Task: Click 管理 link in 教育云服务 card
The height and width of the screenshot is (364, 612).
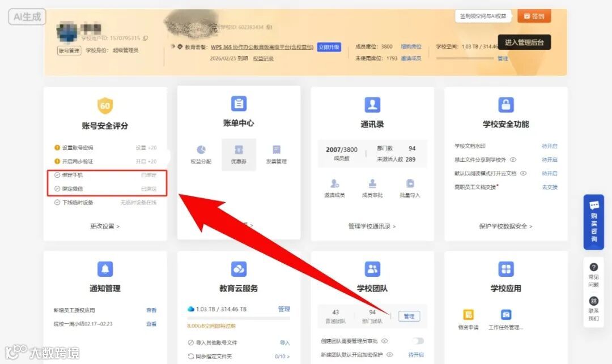Action: (x=284, y=309)
